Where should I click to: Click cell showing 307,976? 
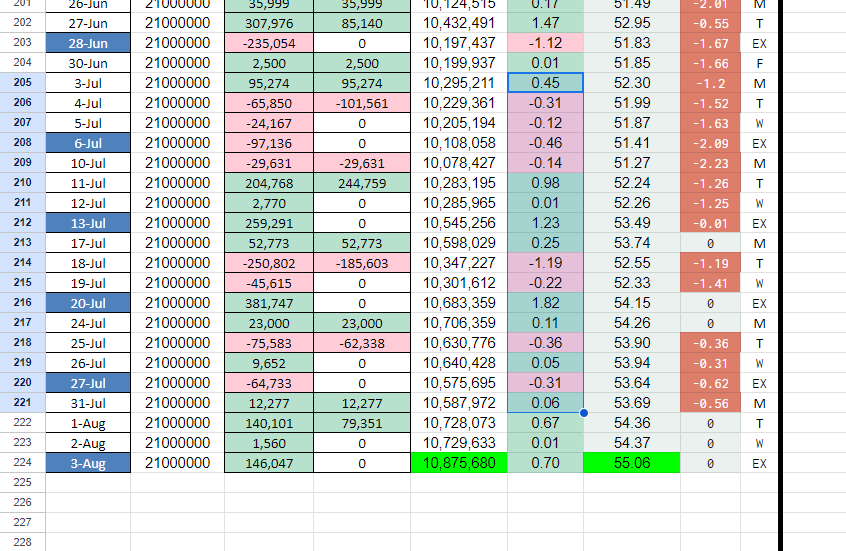[x=269, y=23]
